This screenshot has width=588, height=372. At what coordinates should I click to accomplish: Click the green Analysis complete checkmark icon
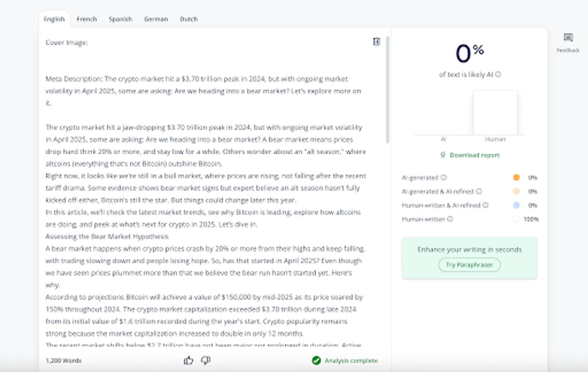[316, 361]
